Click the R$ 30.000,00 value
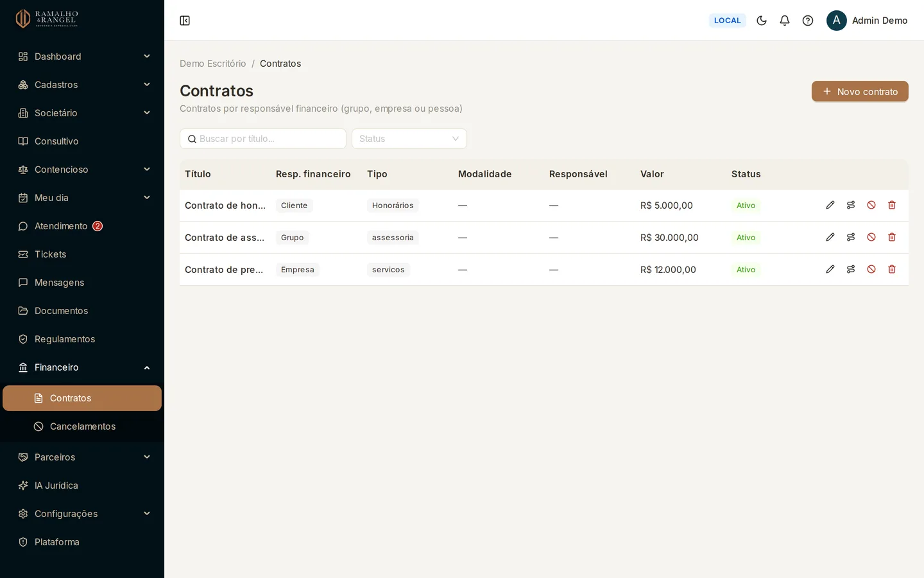 coord(669,238)
